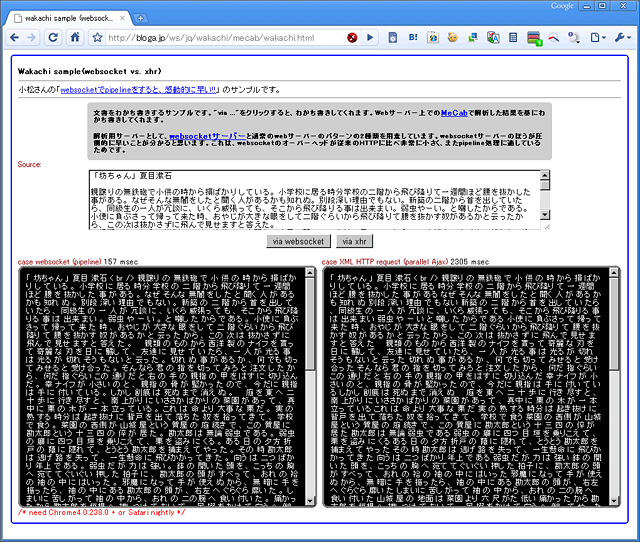The image size is (640, 542).
Task: Click the XHR result pane up scroll arrow
Action: (x=614, y=272)
